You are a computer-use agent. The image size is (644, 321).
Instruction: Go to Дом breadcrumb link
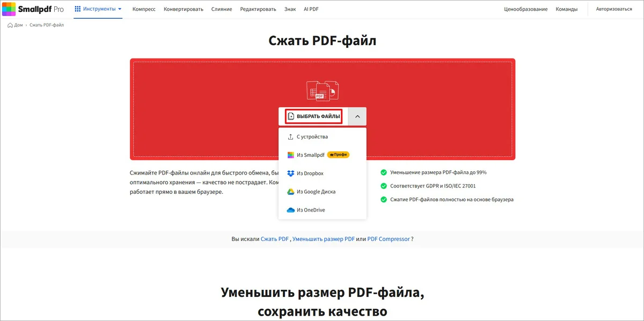coord(18,25)
